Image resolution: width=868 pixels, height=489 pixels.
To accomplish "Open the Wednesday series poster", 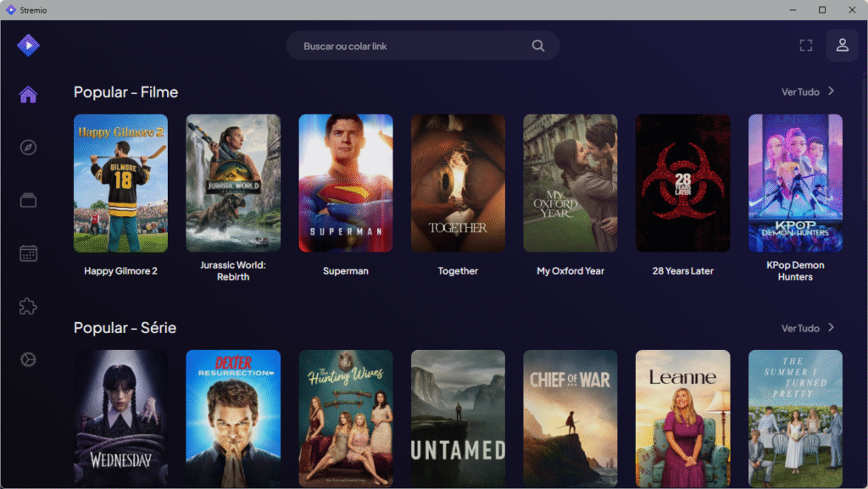I will click(120, 418).
